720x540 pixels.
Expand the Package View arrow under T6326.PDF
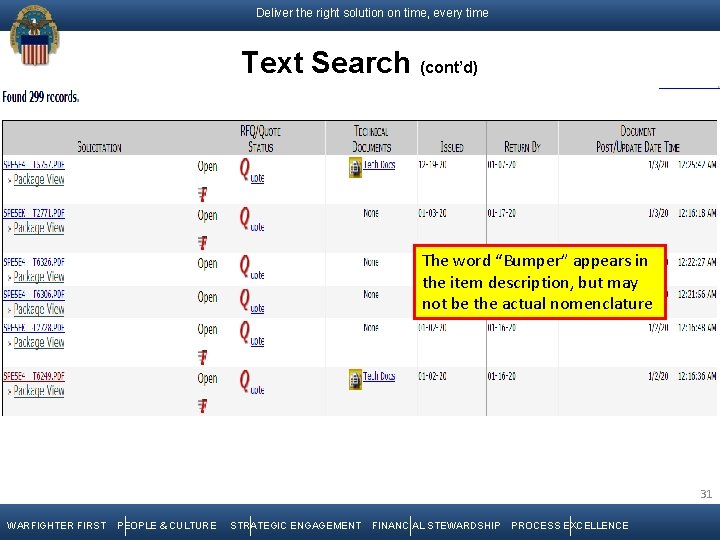(x=9, y=277)
